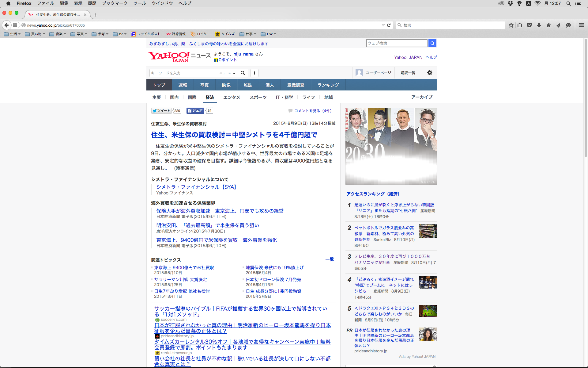588x368 pixels.
Task: Click the blue web search magnifier button
Action: coord(432,43)
